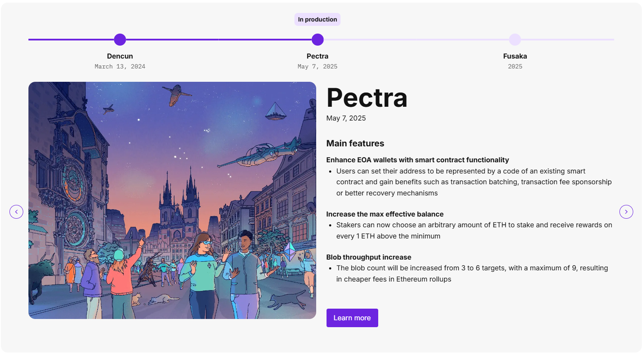Click the May 7, 2025 timeline date
644x356 pixels.
[317, 66]
